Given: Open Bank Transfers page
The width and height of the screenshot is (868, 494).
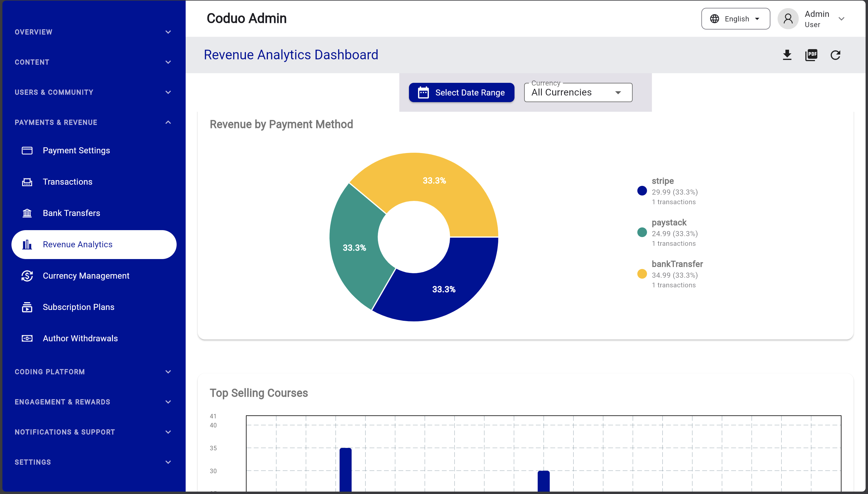Looking at the screenshot, I should (94, 213).
